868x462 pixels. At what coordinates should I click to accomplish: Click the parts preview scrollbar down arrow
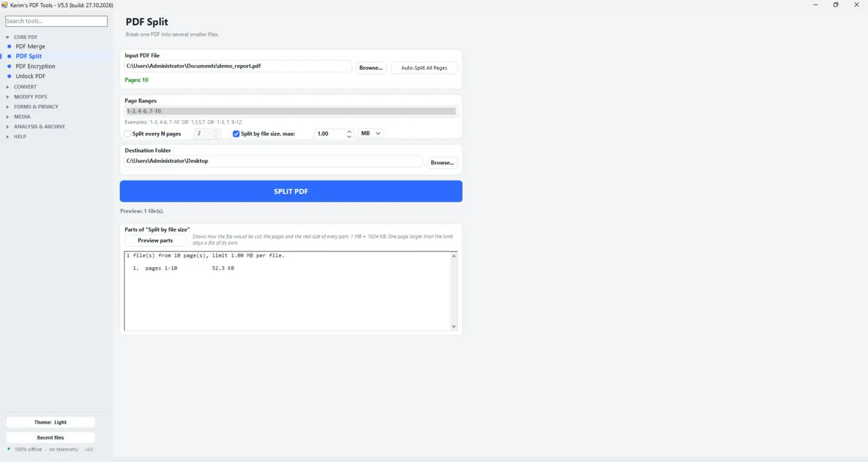[454, 327]
